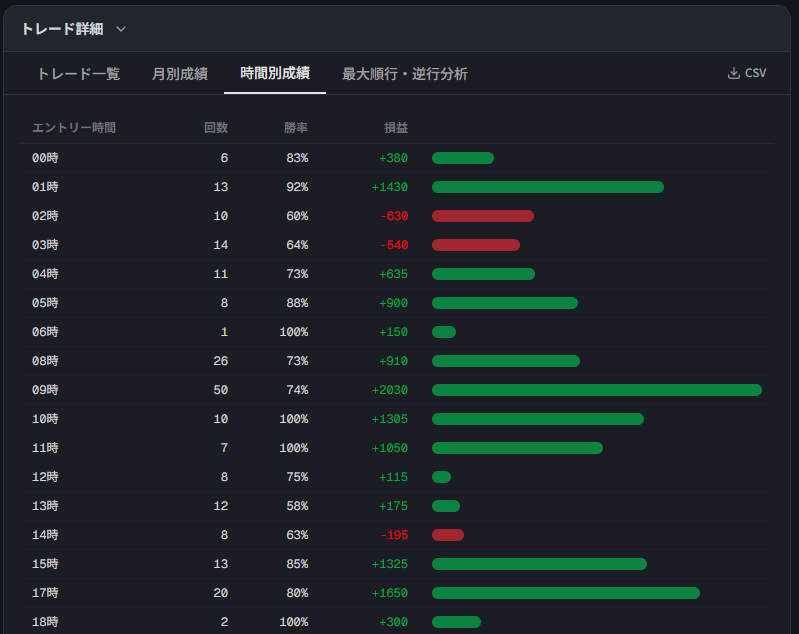Select the 14時 row label
The image size is (799, 634).
45,536
